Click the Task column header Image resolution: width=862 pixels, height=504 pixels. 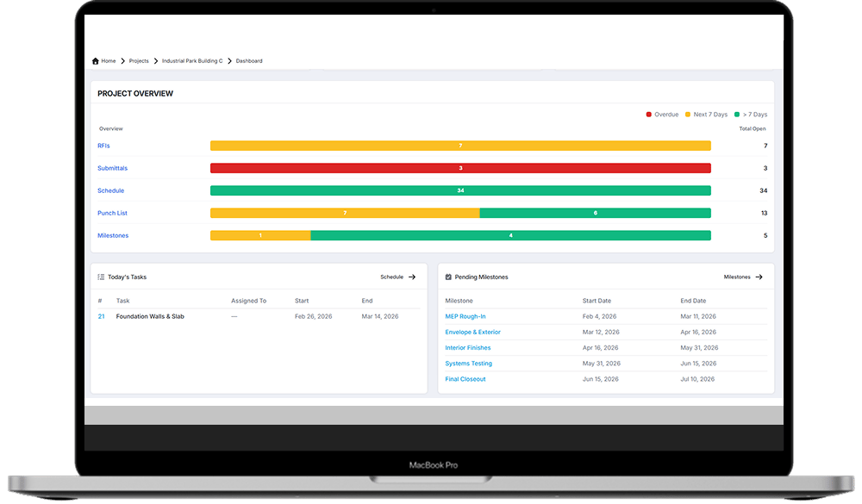click(x=122, y=301)
